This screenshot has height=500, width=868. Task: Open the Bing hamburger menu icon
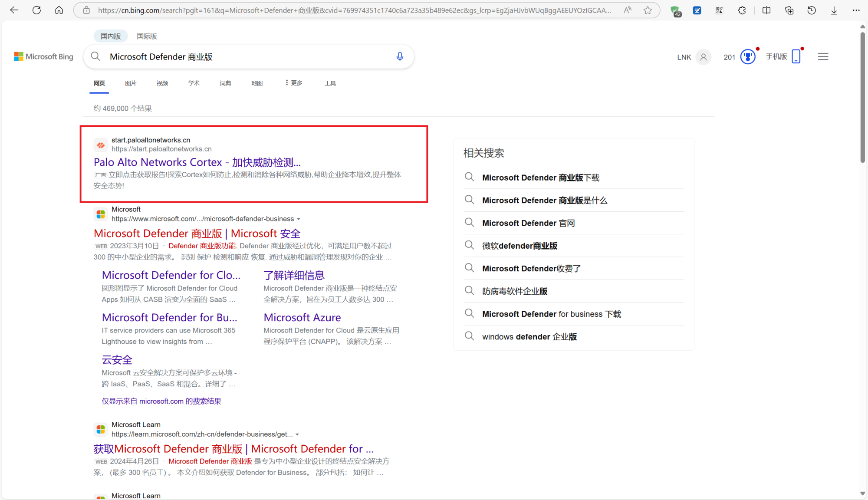(823, 56)
